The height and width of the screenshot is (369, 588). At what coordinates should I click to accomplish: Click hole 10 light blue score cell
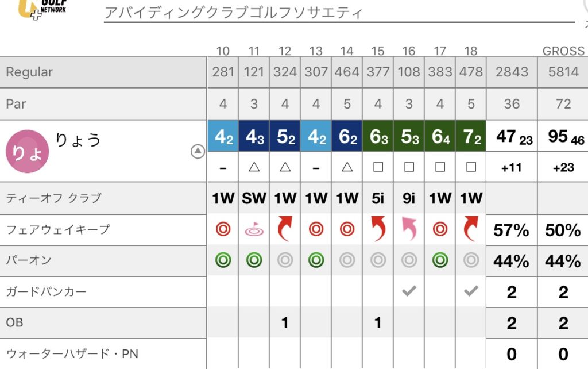click(x=223, y=136)
